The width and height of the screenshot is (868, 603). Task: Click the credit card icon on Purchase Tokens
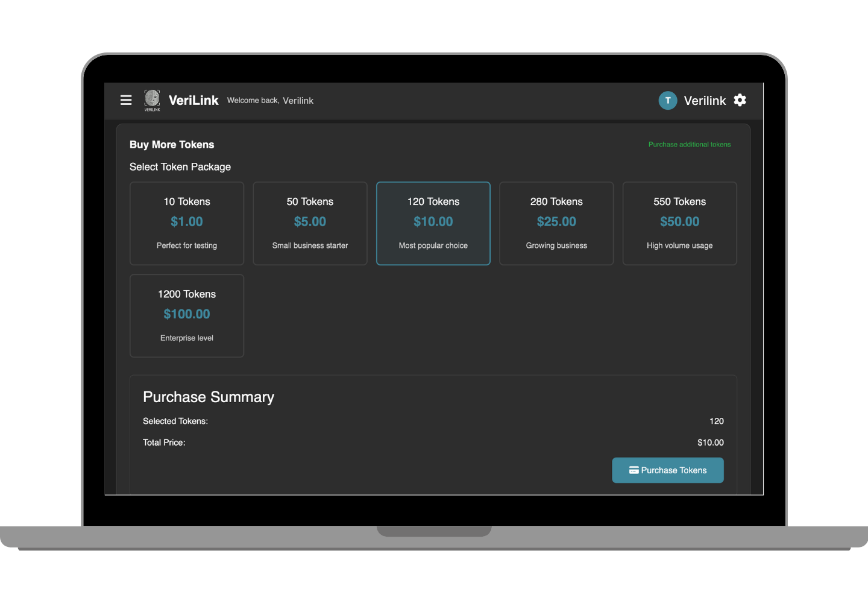pos(634,470)
